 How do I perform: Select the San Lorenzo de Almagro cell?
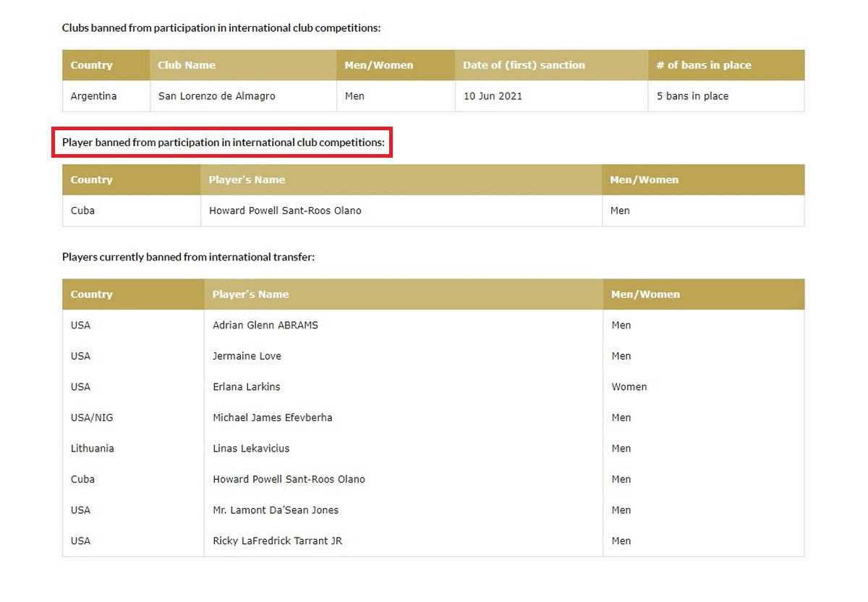(216, 96)
